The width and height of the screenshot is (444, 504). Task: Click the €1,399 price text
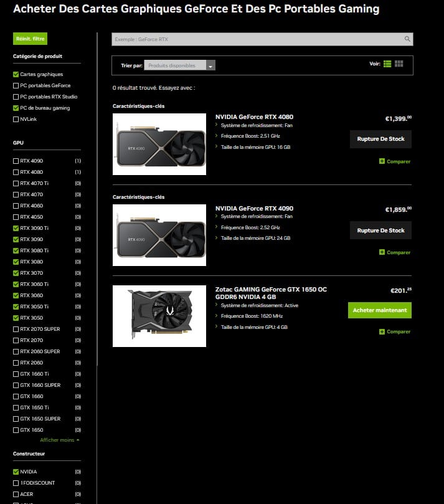tap(399, 118)
